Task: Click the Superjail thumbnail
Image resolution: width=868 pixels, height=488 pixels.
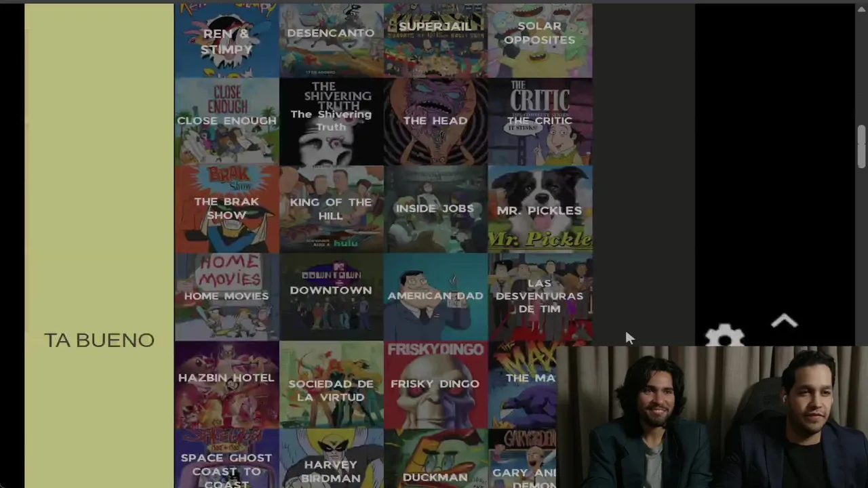Action: point(435,40)
